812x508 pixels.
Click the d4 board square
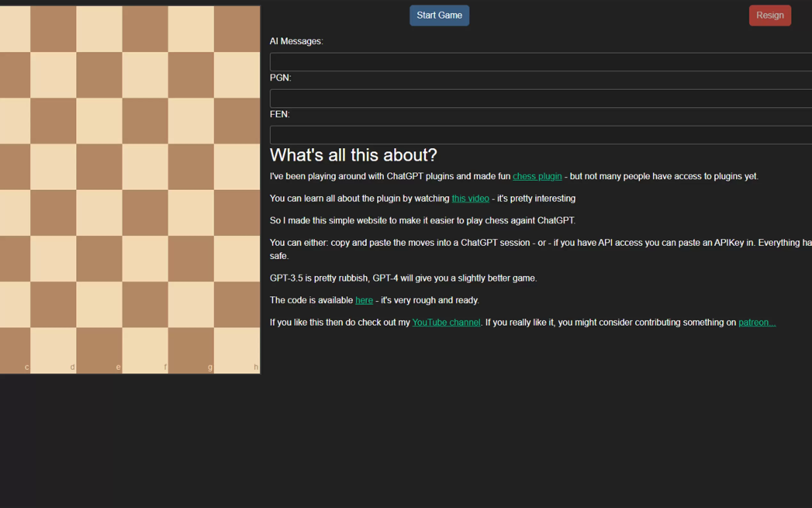[53, 213]
